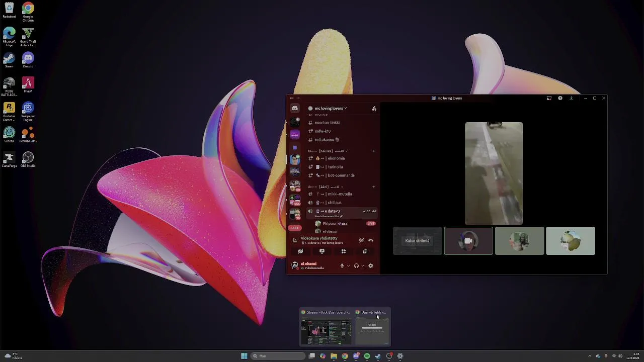
Task: Open FiveM desktop shortcut
Action: (28, 85)
